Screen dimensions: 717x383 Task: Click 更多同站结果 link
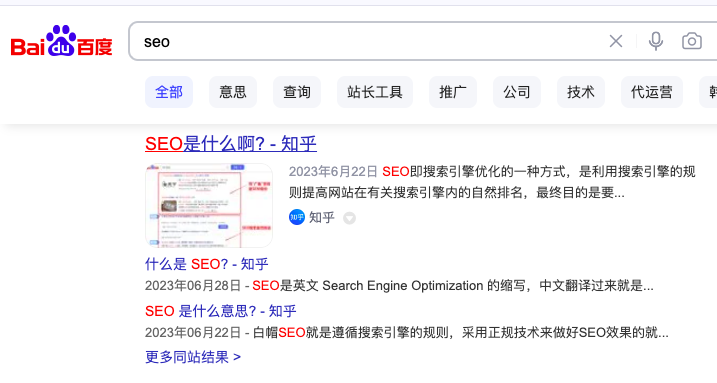pyautogui.click(x=193, y=357)
